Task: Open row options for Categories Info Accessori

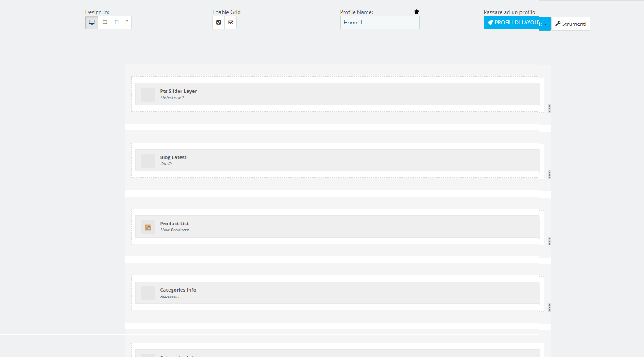Action: click(549, 307)
